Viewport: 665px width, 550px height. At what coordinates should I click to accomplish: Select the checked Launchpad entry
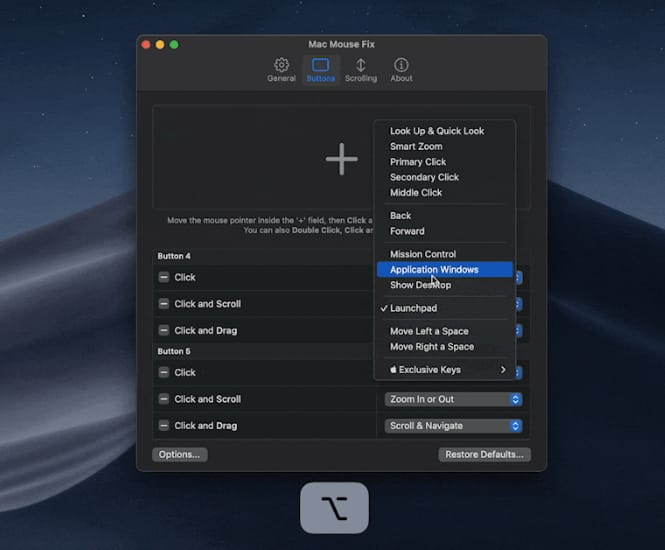tap(444, 308)
